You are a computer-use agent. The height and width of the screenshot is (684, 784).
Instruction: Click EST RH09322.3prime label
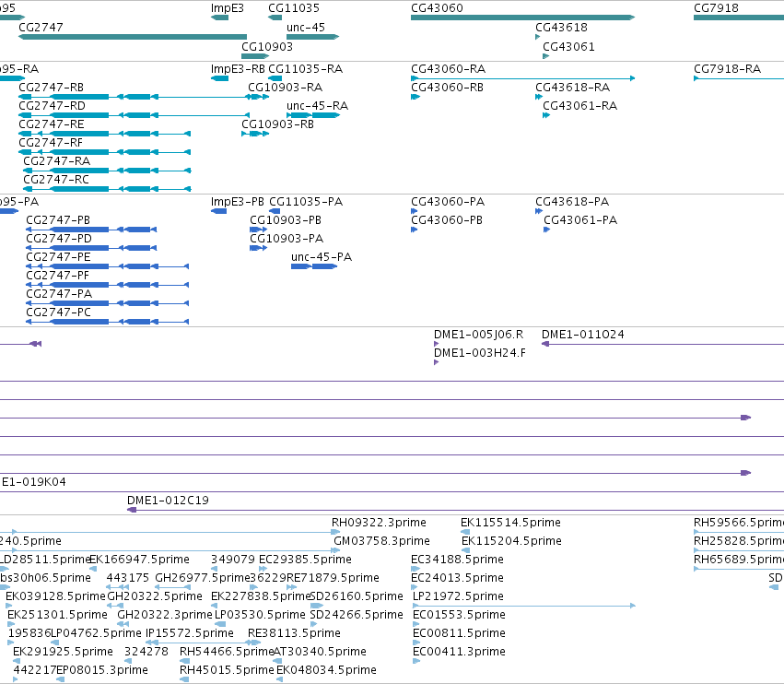[379, 523]
